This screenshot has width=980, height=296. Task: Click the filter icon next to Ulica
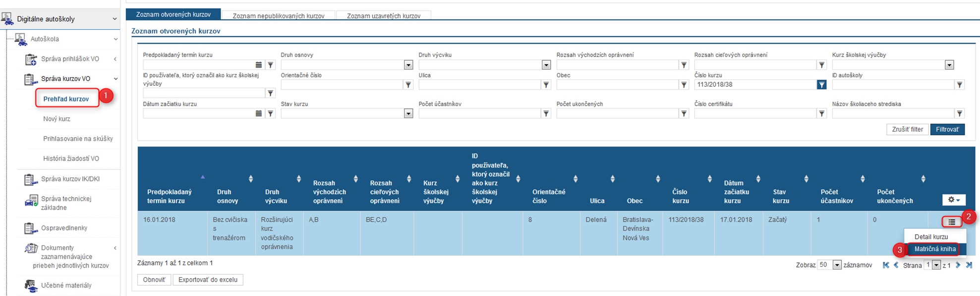coord(546,85)
